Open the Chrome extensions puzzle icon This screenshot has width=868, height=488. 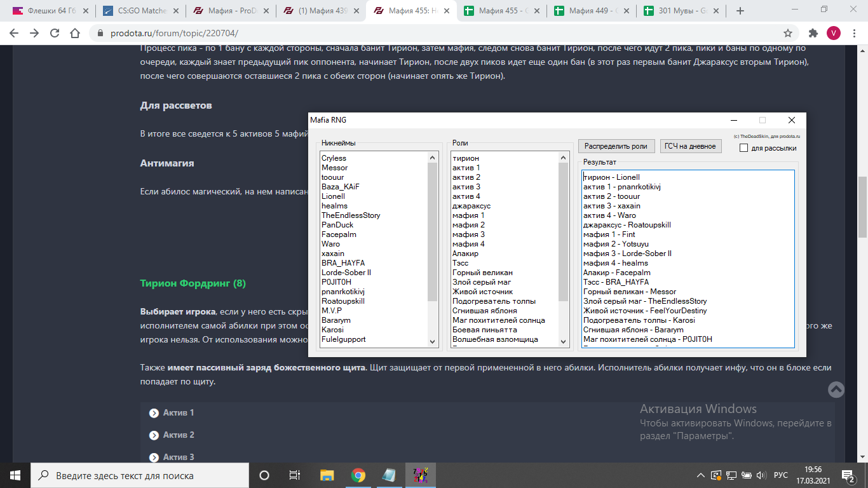[x=813, y=33]
